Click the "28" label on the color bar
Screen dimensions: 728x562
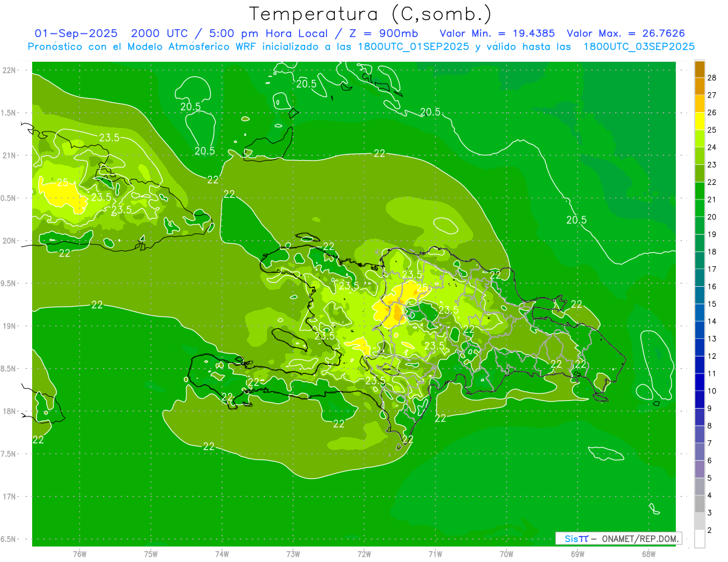tap(712, 77)
